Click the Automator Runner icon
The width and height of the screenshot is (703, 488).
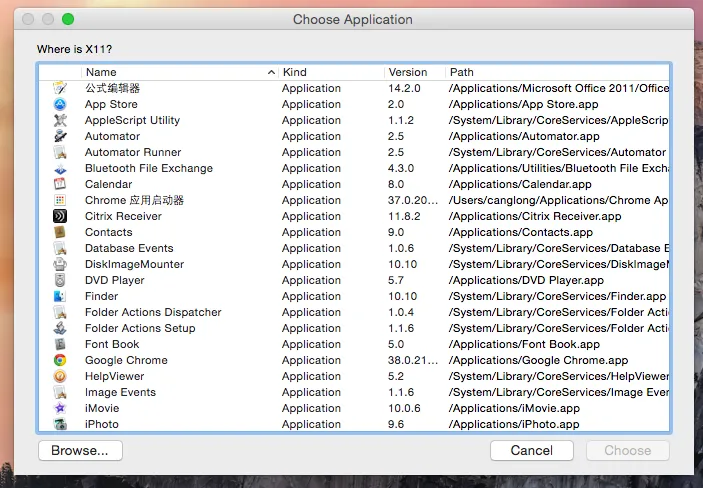click(x=60, y=152)
